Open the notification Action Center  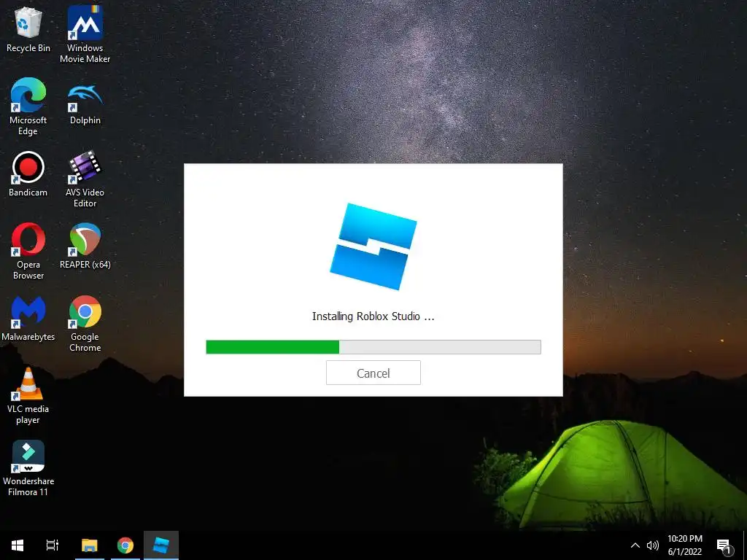coord(724,545)
